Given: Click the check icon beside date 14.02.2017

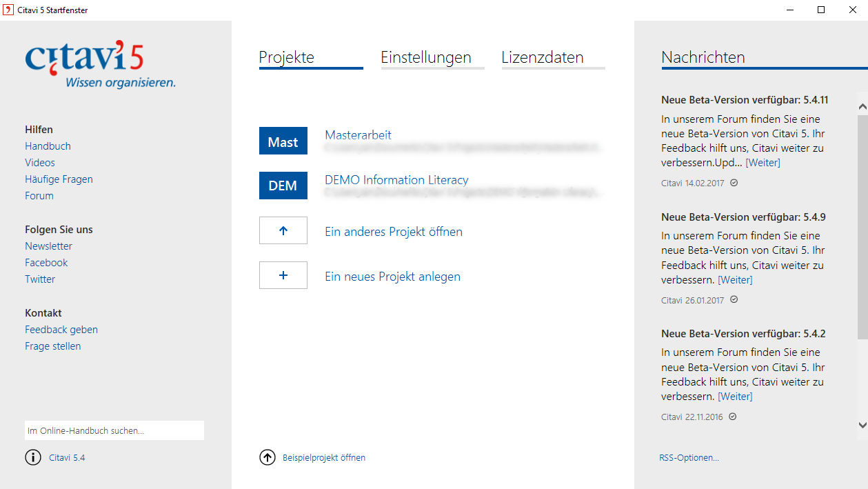Looking at the screenshot, I should point(734,183).
